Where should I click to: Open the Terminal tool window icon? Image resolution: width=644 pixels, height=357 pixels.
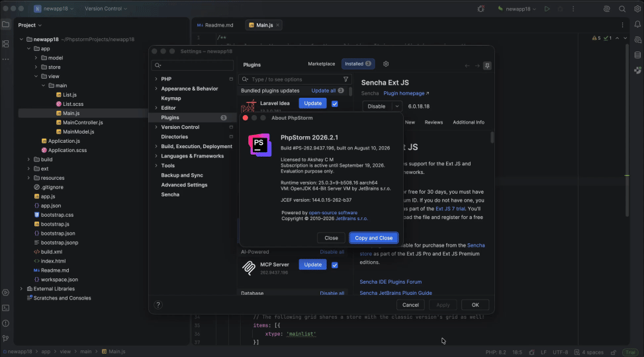(x=6, y=308)
